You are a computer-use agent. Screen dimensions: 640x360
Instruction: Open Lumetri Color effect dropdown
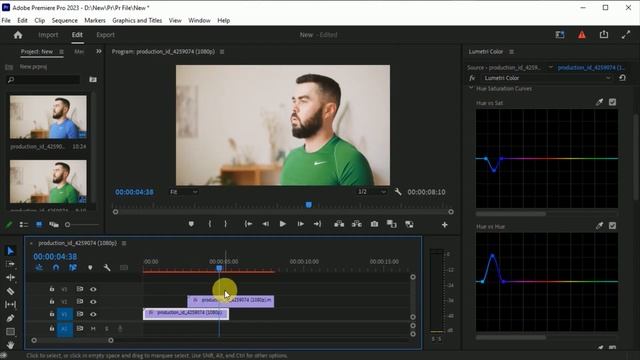(x=546, y=78)
